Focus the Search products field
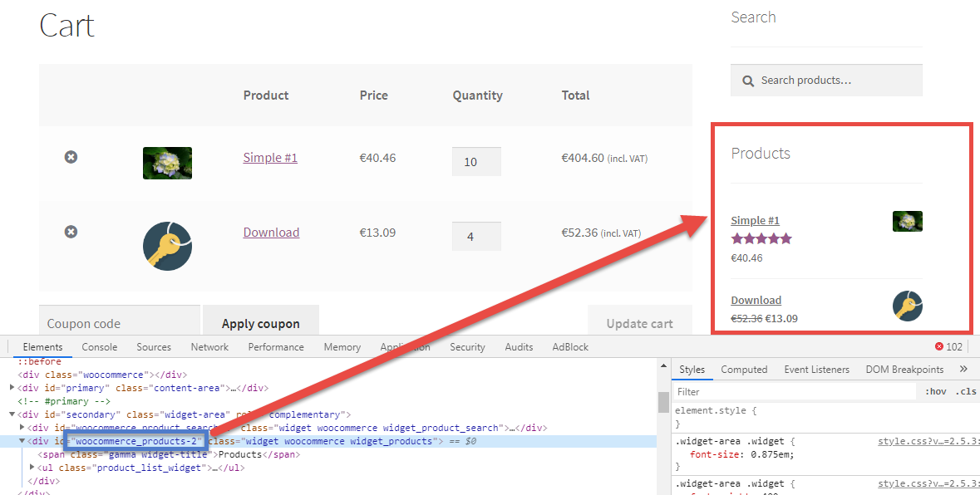The height and width of the screenshot is (495, 980). 826,80
